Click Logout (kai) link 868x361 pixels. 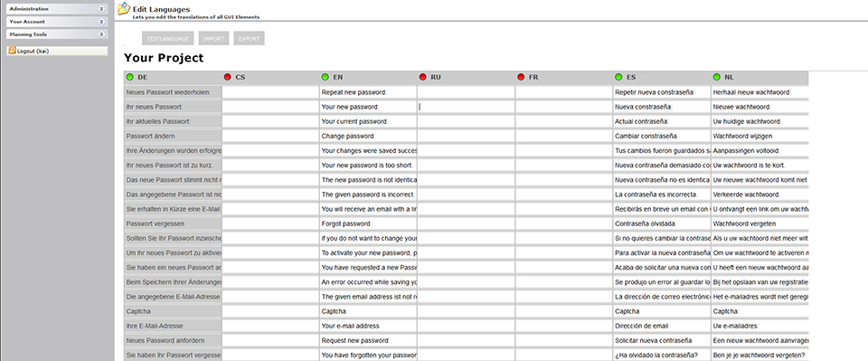(33, 51)
